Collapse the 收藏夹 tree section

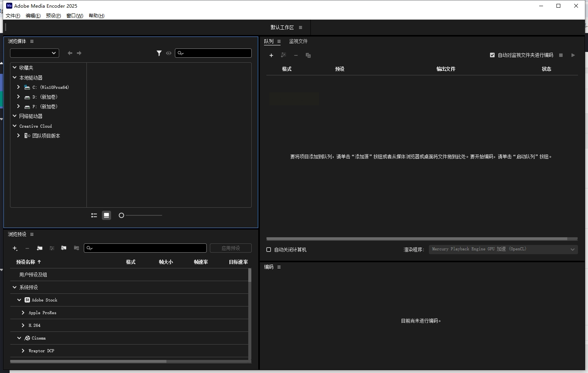[x=15, y=67]
